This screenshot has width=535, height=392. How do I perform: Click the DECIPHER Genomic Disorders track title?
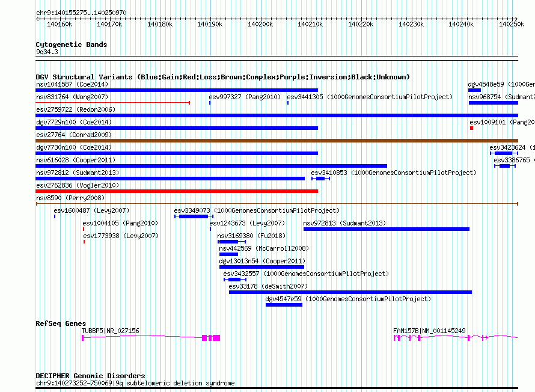(x=90, y=376)
